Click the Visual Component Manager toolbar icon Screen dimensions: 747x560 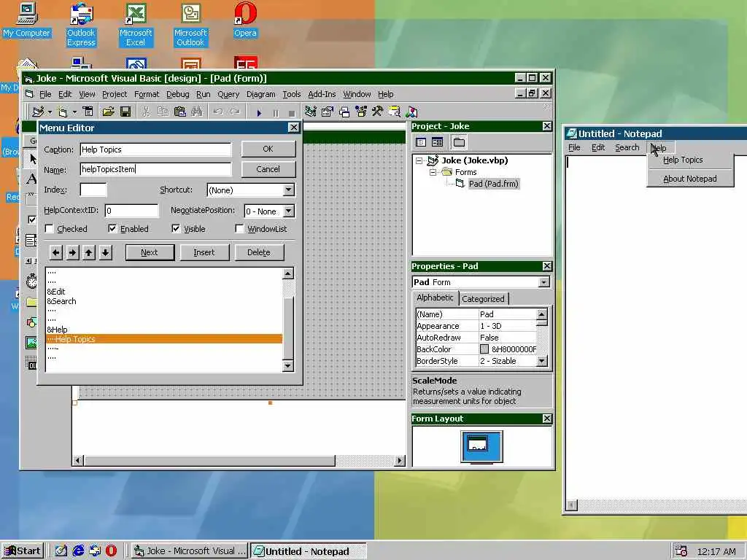pos(411,112)
